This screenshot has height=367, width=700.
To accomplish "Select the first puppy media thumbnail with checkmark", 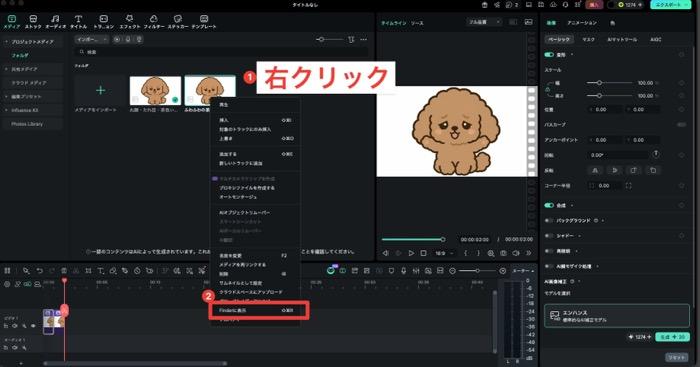I will tap(155, 91).
